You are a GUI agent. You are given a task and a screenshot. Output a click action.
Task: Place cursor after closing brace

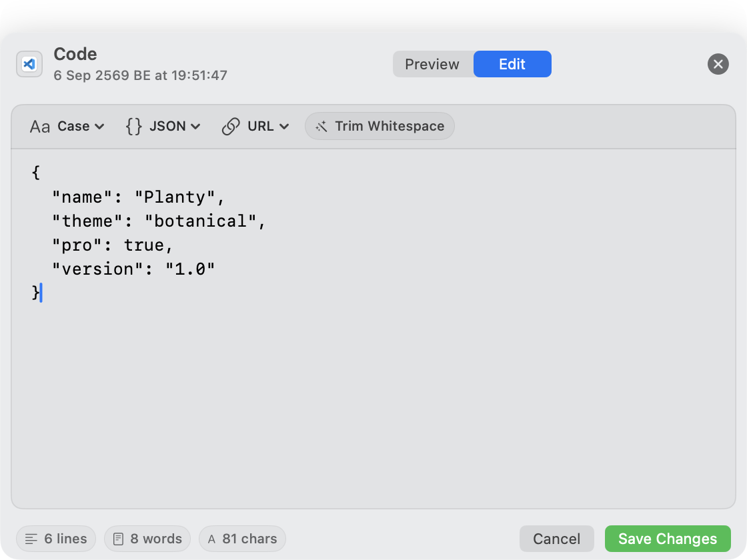click(x=41, y=293)
